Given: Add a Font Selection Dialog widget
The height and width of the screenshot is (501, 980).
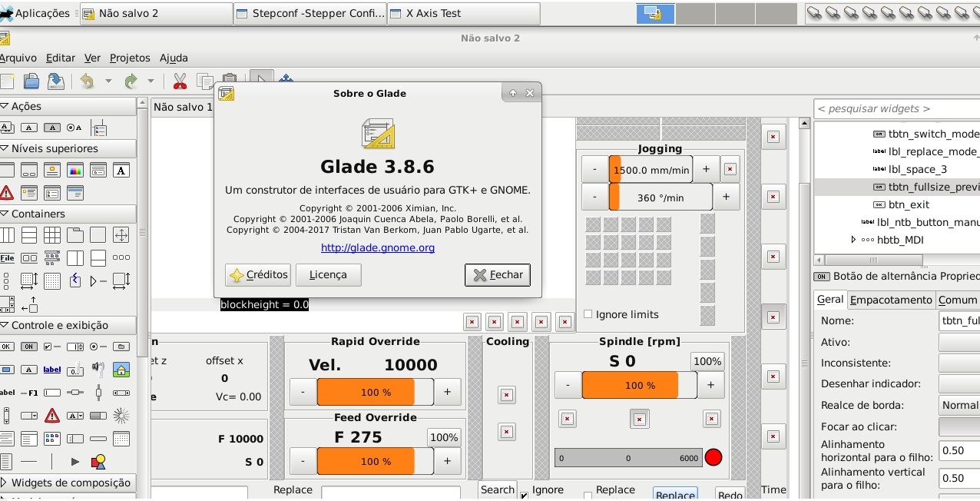Looking at the screenshot, I should (x=121, y=170).
